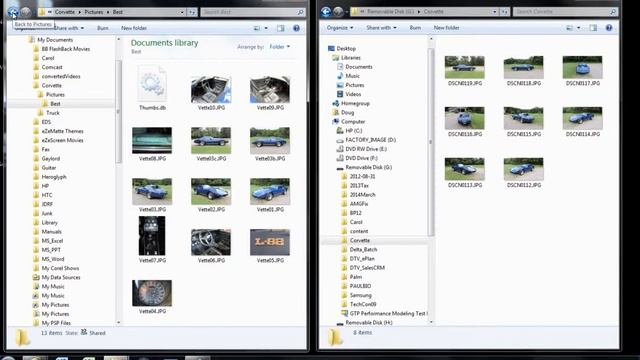Change the view icon in the right window toolbar

point(569,28)
